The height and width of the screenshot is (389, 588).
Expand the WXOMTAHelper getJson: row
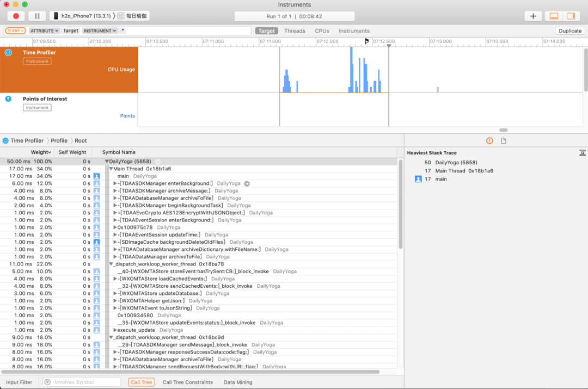115,301
